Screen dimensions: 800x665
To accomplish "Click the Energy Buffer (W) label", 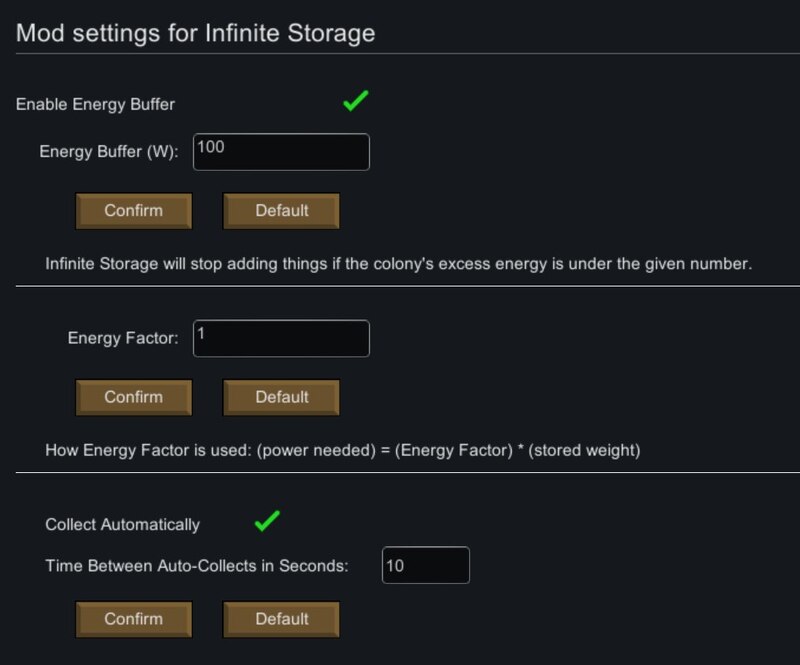I will pyautogui.click(x=109, y=152).
